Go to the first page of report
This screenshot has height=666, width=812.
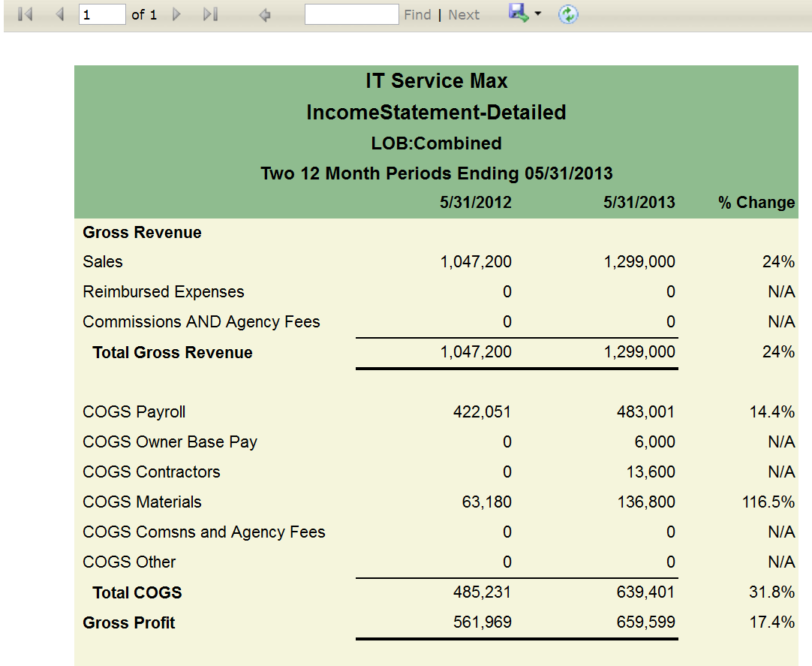(25, 14)
